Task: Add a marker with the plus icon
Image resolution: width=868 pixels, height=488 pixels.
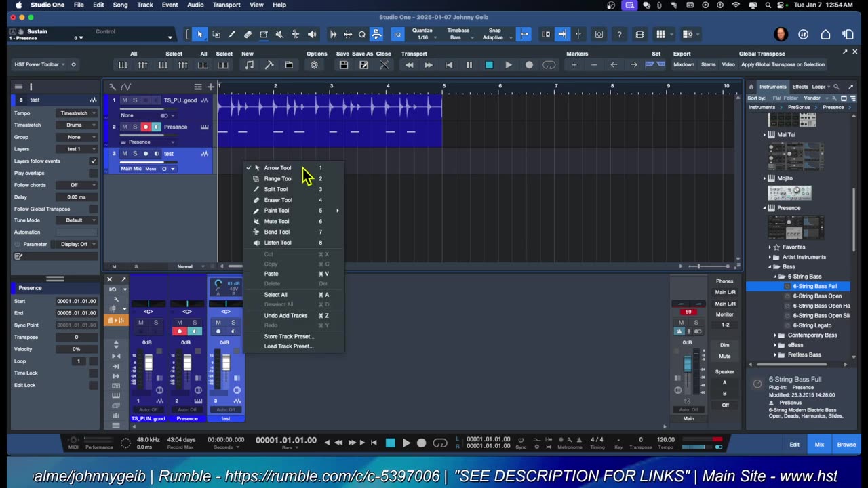Action: tap(574, 65)
